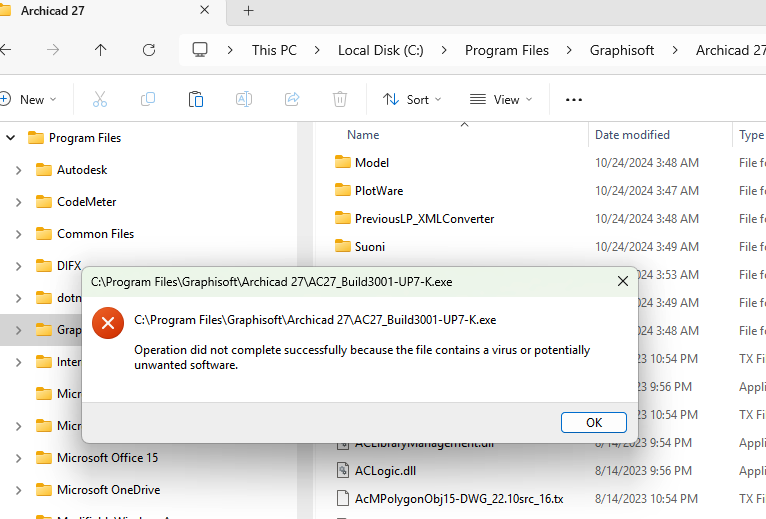The height and width of the screenshot is (519, 766).
Task: Expand the DIFX folder in tree
Action: click(19, 266)
